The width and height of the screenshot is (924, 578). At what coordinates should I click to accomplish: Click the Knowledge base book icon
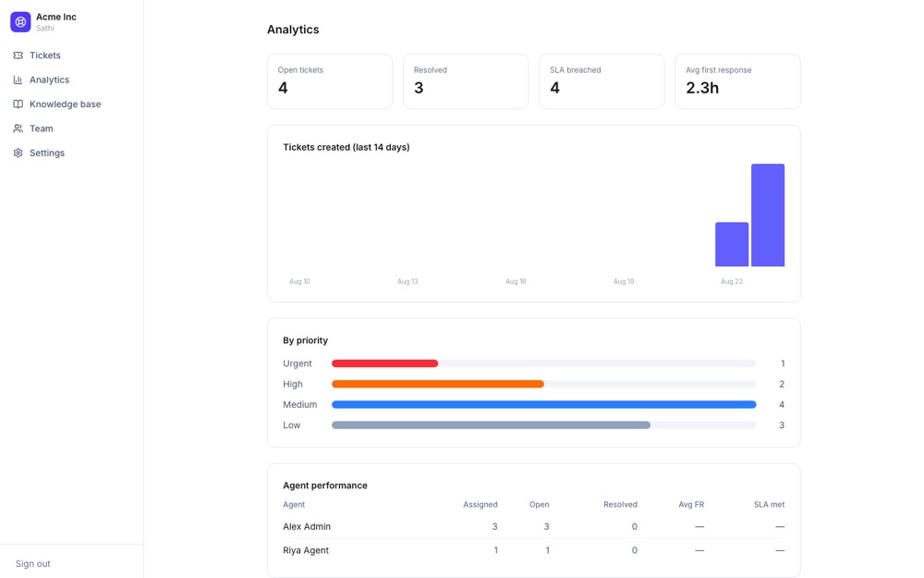point(18,104)
